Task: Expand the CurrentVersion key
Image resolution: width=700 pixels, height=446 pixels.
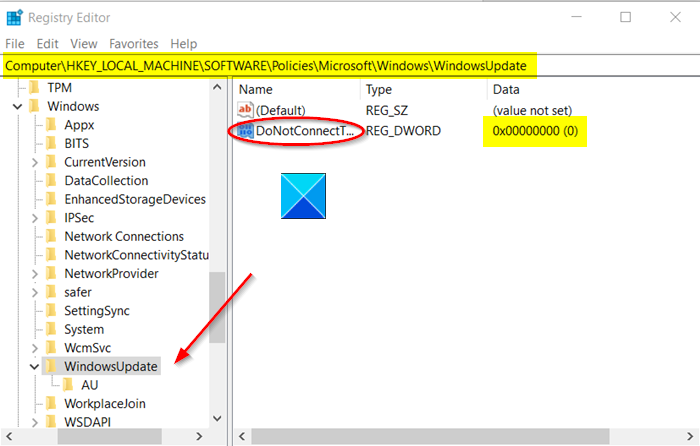Action: 35,163
